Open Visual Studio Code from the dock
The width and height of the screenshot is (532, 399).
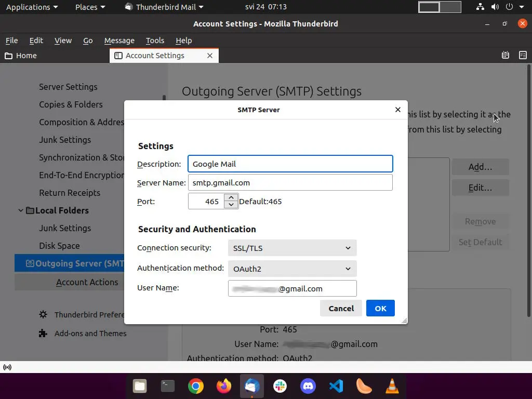point(336,386)
